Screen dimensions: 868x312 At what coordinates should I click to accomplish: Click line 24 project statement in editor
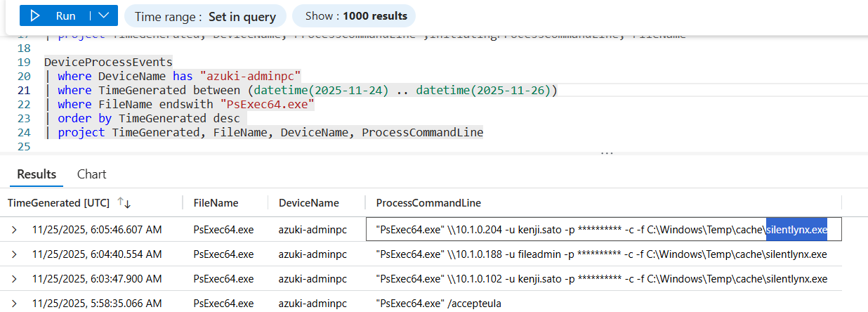tap(270, 132)
